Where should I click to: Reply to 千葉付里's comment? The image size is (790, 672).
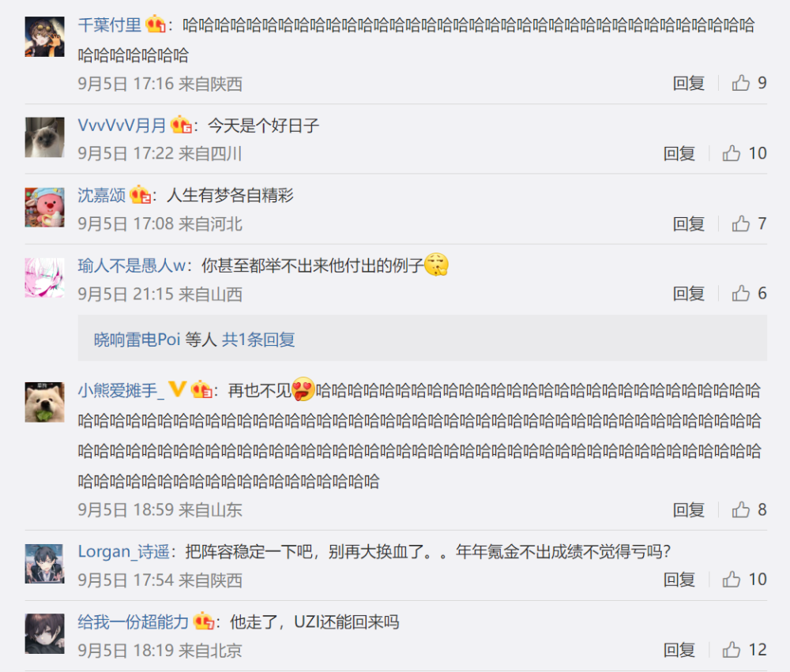tap(688, 83)
